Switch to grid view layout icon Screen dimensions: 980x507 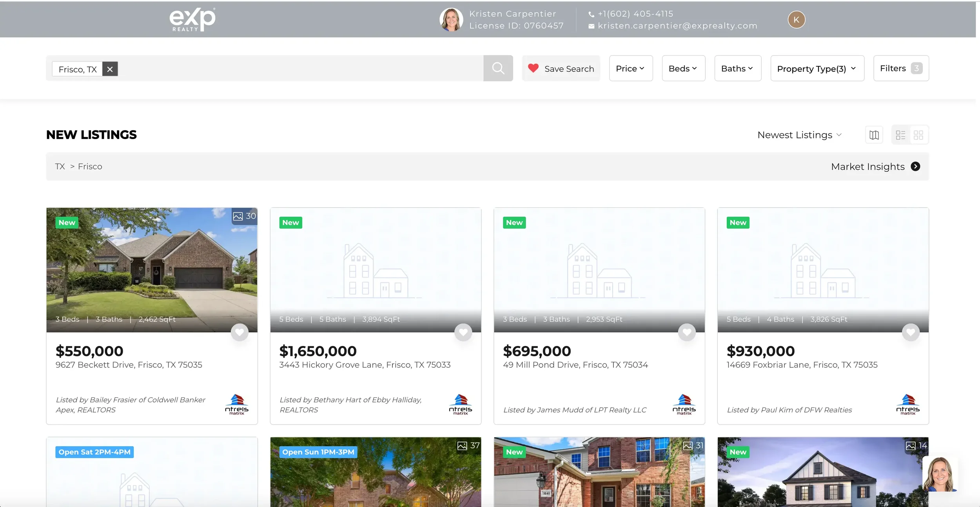click(x=918, y=135)
